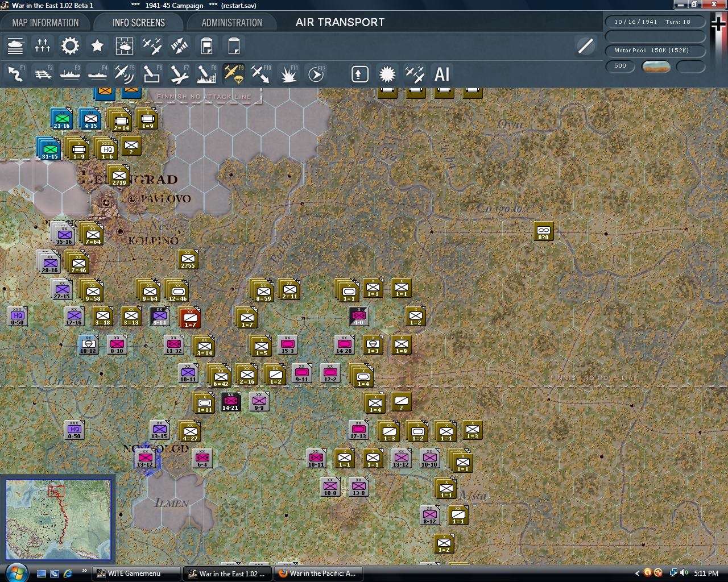Expand hidden system tray icons
This screenshot has width=728, height=582.
tap(637, 573)
